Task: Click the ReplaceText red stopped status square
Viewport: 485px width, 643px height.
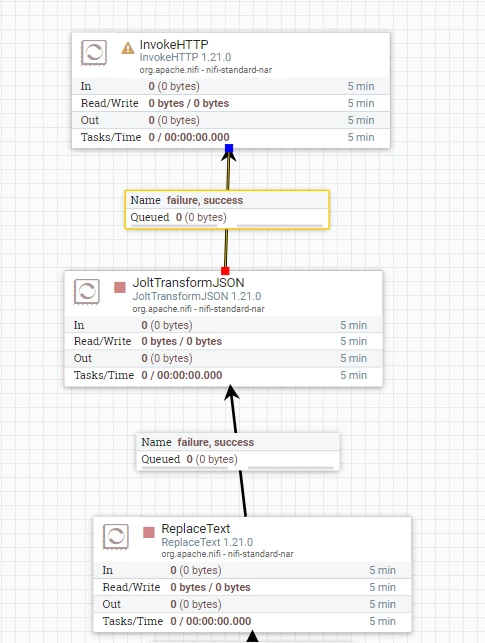Action: point(149,532)
